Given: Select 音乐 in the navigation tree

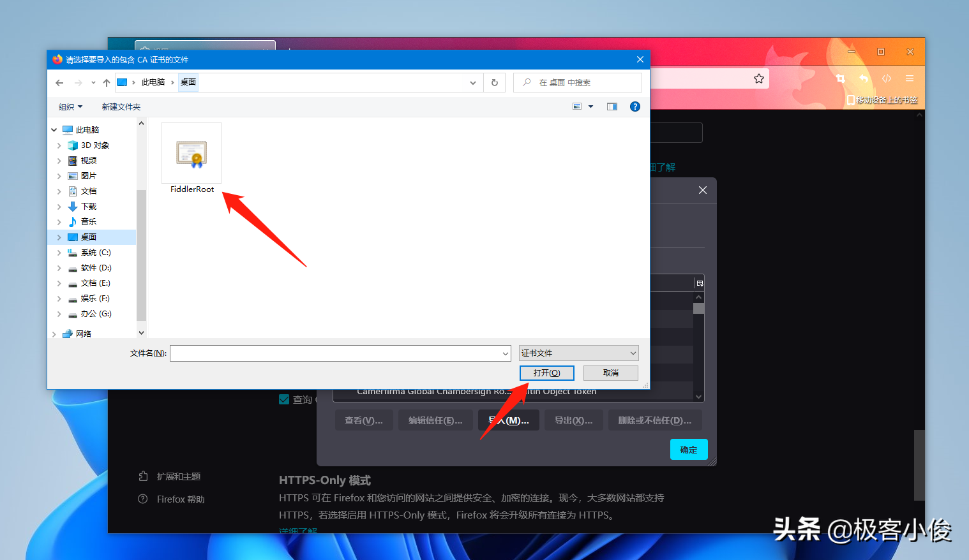Looking at the screenshot, I should click(x=89, y=222).
